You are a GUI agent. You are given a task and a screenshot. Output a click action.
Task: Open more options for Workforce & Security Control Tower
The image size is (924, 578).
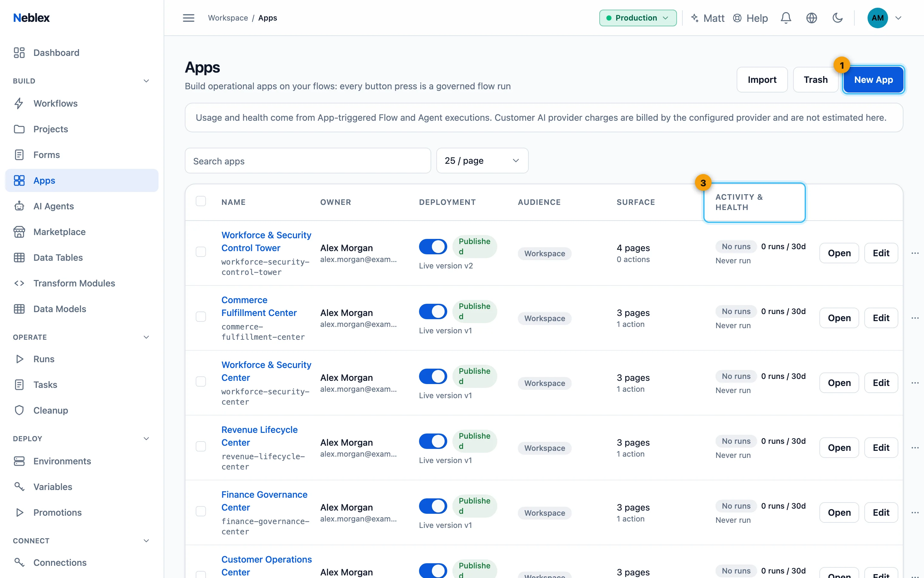pos(915,253)
